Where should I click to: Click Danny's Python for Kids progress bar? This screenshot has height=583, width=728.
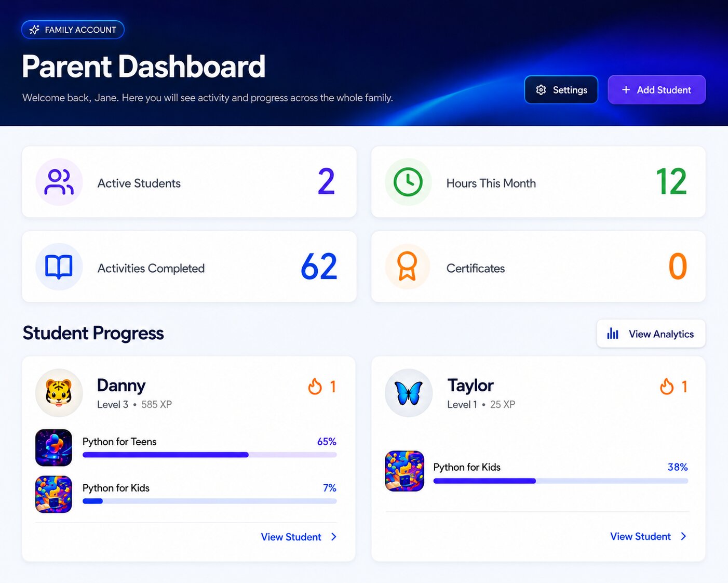[x=210, y=501]
